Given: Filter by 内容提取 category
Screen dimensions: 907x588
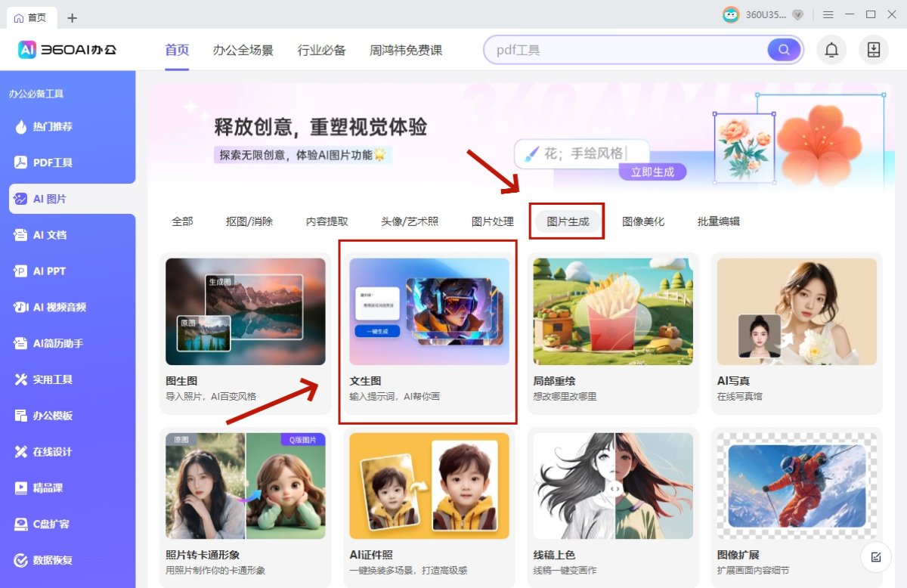Looking at the screenshot, I should (327, 221).
